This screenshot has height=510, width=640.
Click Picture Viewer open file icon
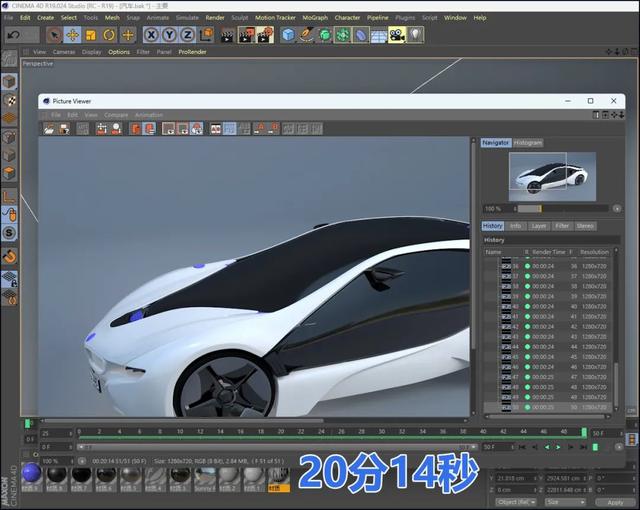pyautogui.click(x=49, y=129)
